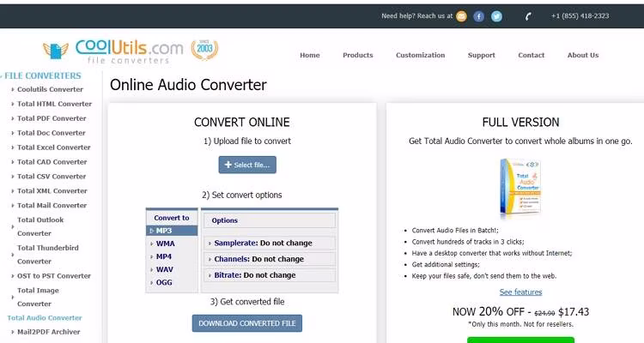Viewport: 644px width, 343px height.
Task: Open the Contact page
Action: [x=531, y=55]
